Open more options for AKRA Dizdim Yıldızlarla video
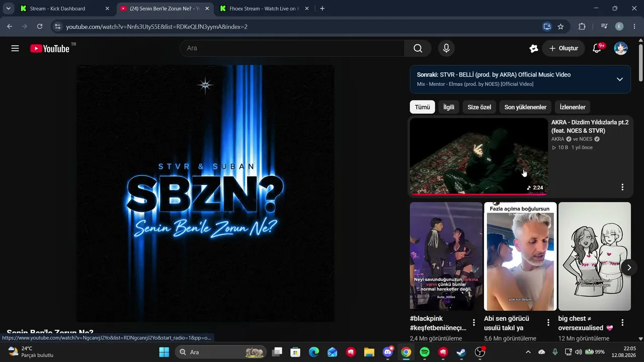Image resolution: width=644 pixels, height=362 pixels. tap(622, 187)
